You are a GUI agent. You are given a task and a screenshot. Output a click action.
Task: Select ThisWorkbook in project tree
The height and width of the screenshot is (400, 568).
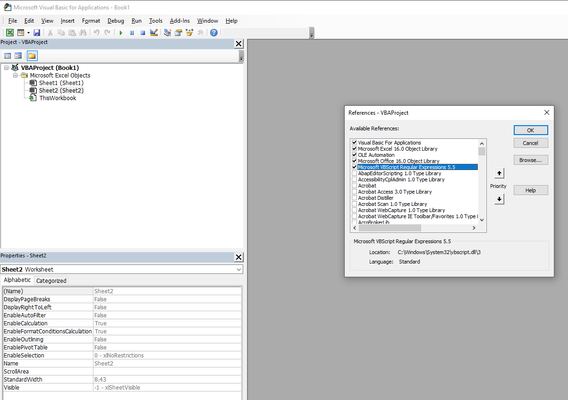(x=58, y=98)
